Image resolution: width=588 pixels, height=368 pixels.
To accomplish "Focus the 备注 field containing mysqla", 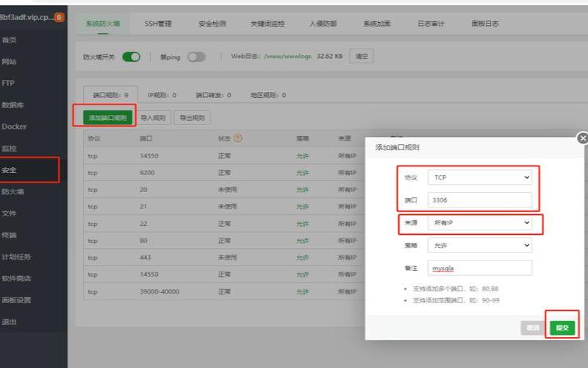I will coord(480,269).
